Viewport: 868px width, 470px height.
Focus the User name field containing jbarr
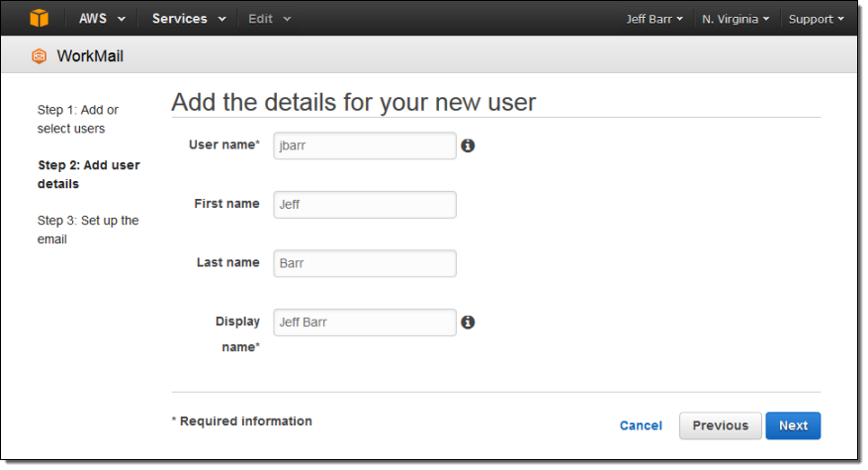coord(364,145)
